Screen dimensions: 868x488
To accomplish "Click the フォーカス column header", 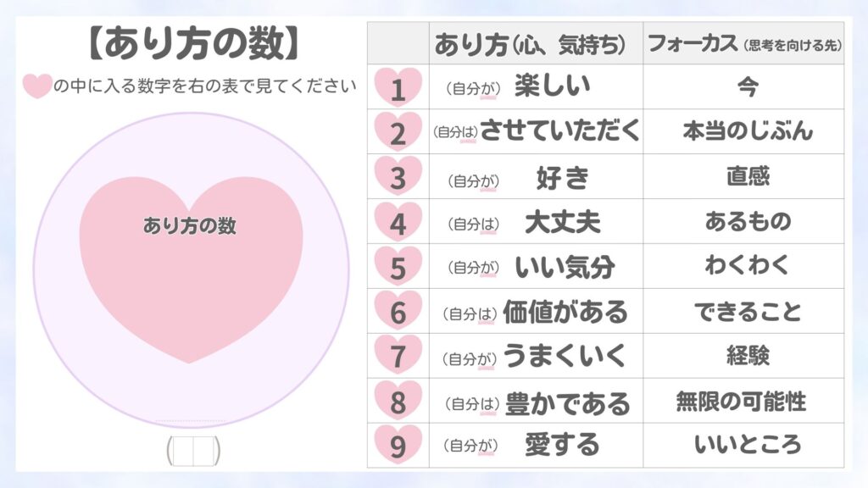I will click(743, 44).
